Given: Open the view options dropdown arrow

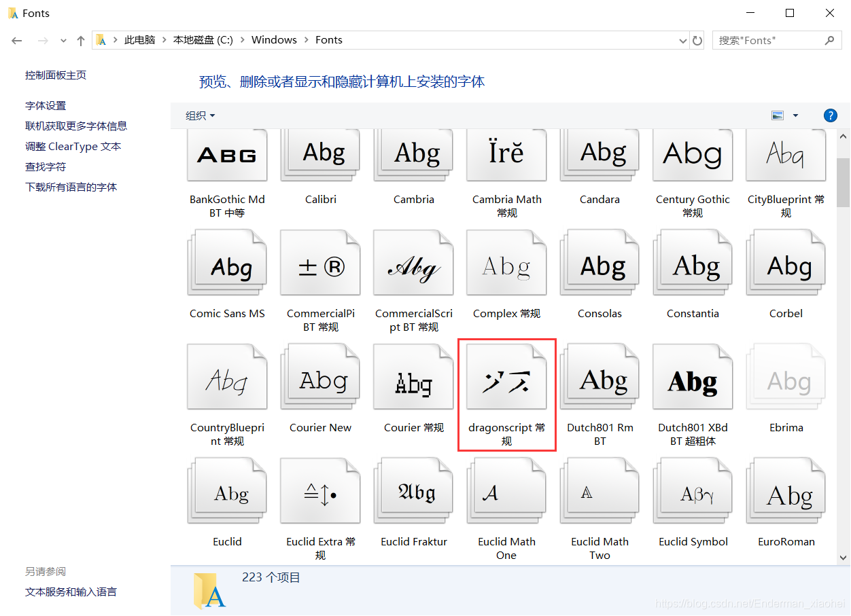Looking at the screenshot, I should [795, 115].
